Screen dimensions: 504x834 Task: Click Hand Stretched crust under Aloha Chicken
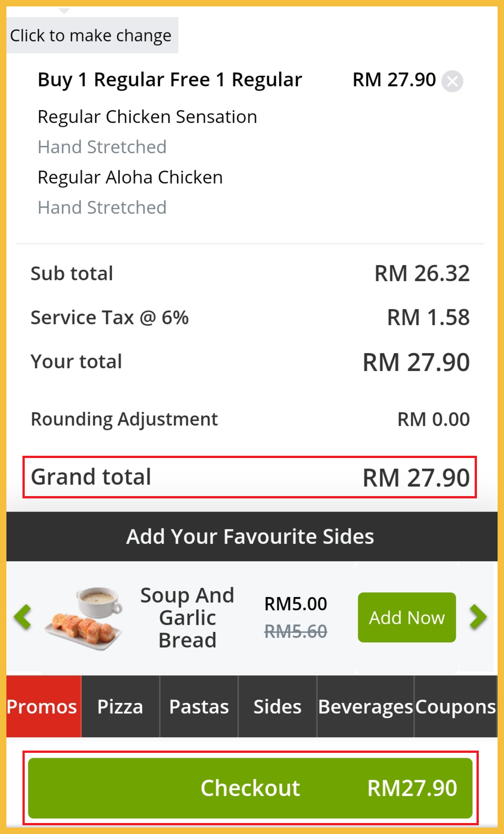coord(102,208)
